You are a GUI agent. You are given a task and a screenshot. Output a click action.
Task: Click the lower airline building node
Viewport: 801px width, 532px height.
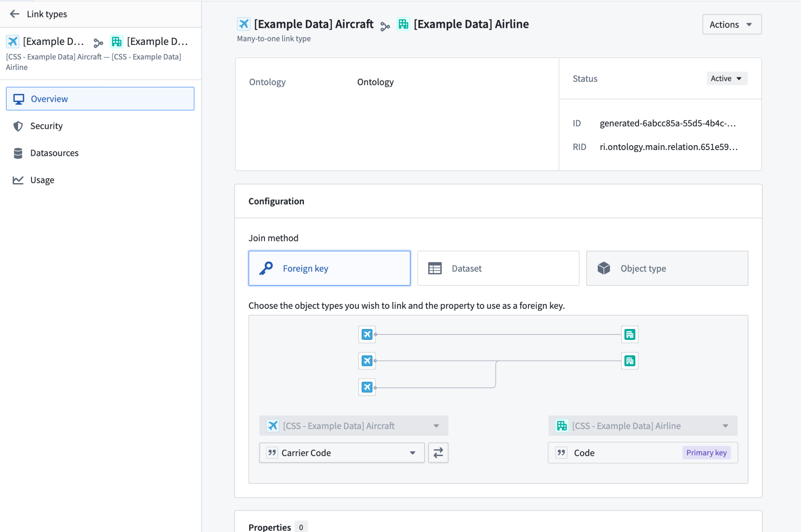point(629,361)
